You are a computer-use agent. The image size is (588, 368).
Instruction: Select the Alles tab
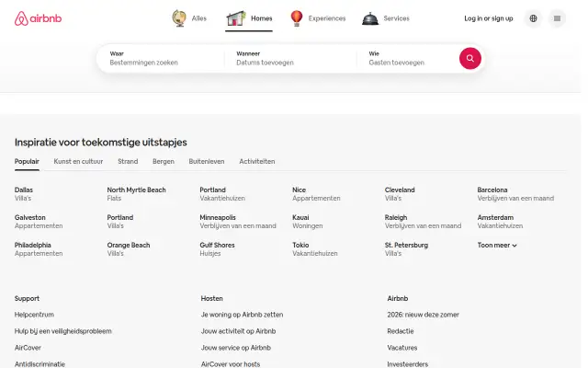coord(189,18)
